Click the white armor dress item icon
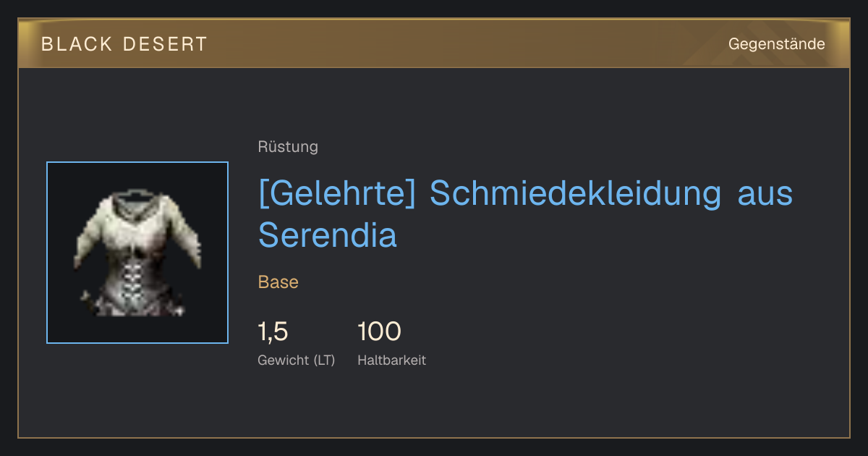Screen dimensions: 868x456 137,253
